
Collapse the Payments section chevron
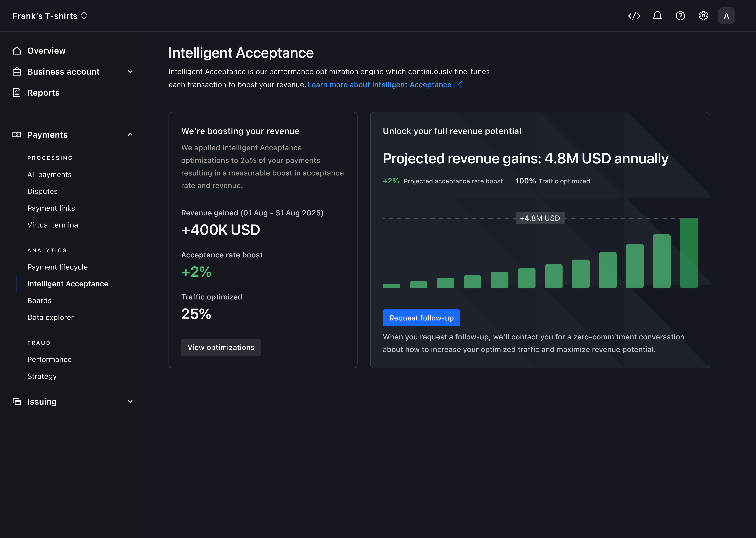[130, 134]
